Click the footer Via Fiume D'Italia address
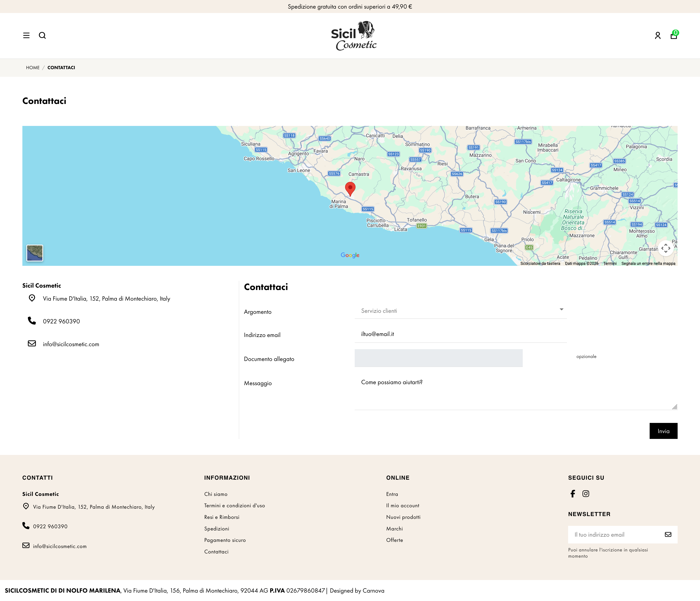Image resolution: width=700 pixels, height=601 pixels. click(94, 507)
